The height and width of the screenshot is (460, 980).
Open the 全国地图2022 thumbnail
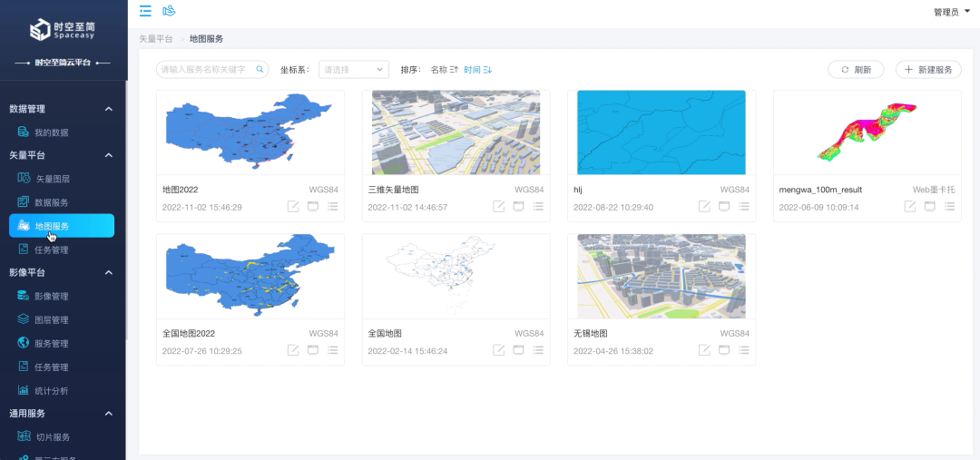(x=250, y=276)
